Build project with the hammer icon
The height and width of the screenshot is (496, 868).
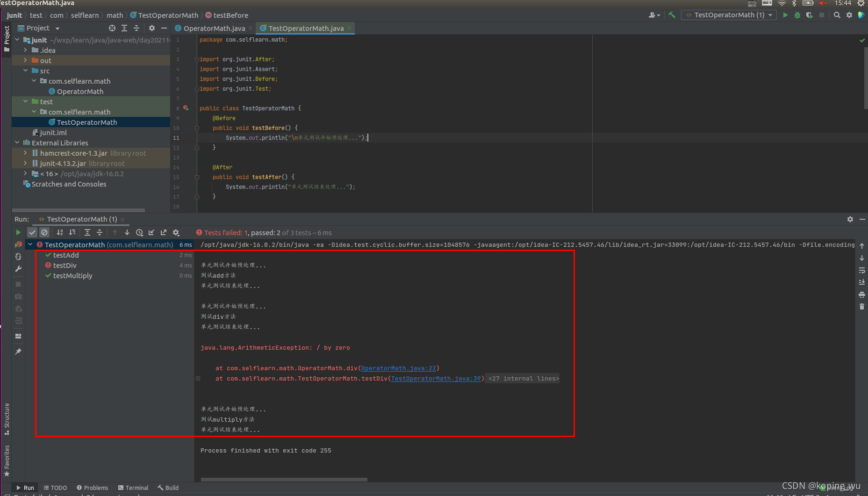(672, 15)
